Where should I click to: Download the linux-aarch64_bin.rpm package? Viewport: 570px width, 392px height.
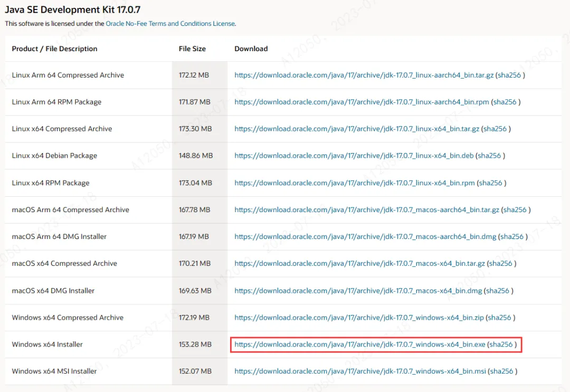362,102
